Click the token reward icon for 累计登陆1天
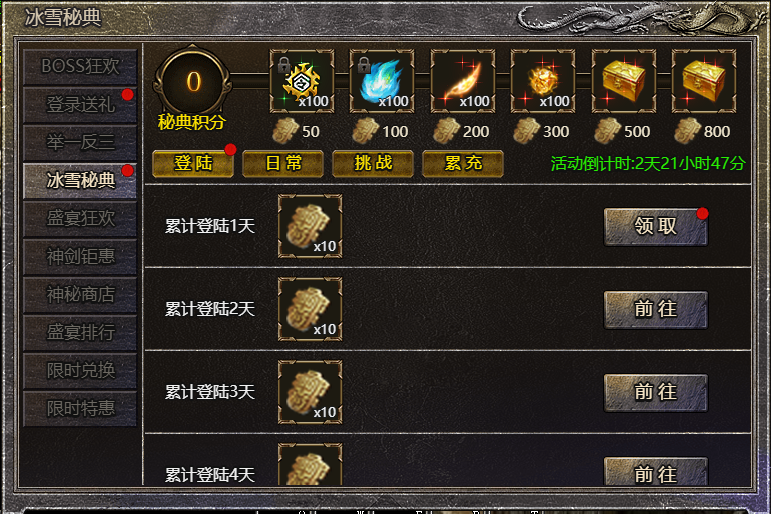 (310, 226)
